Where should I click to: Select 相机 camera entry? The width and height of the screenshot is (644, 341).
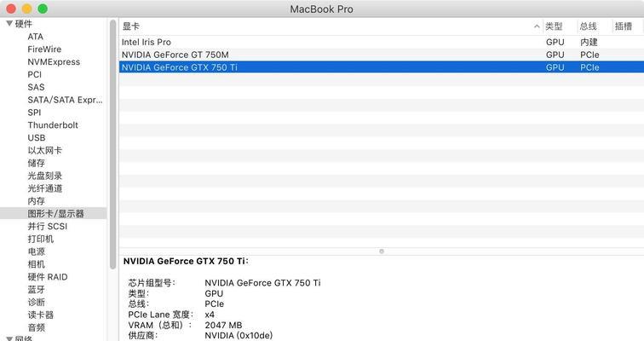point(36,264)
